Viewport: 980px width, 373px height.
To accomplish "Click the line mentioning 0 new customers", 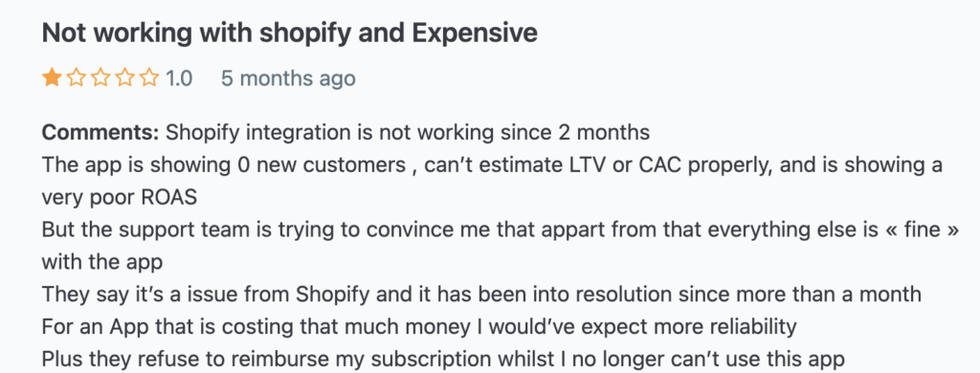I will coord(492,165).
